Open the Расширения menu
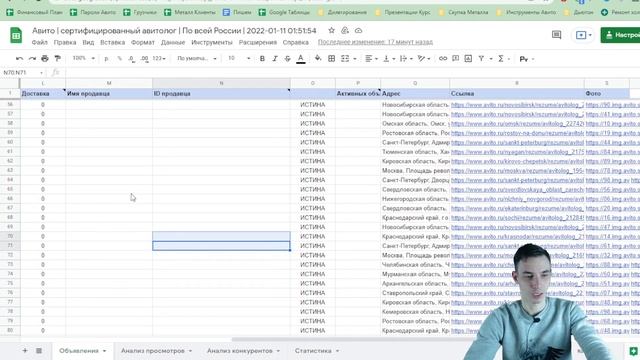 coord(258,42)
